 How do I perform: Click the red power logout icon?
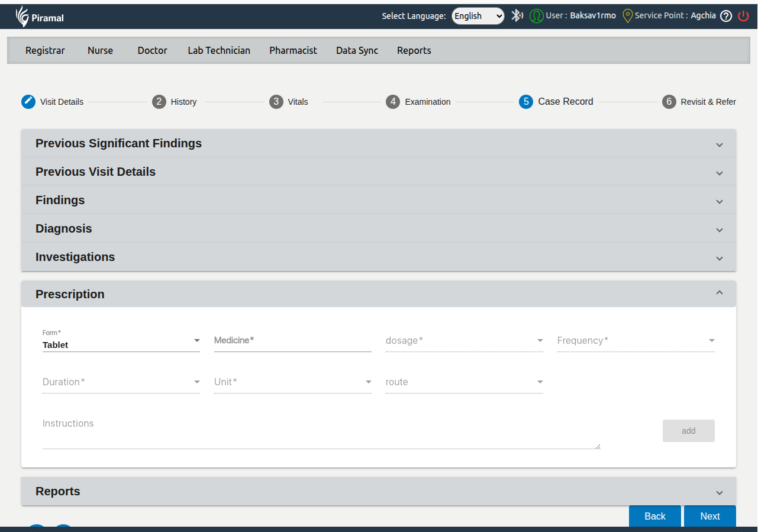[x=744, y=16]
